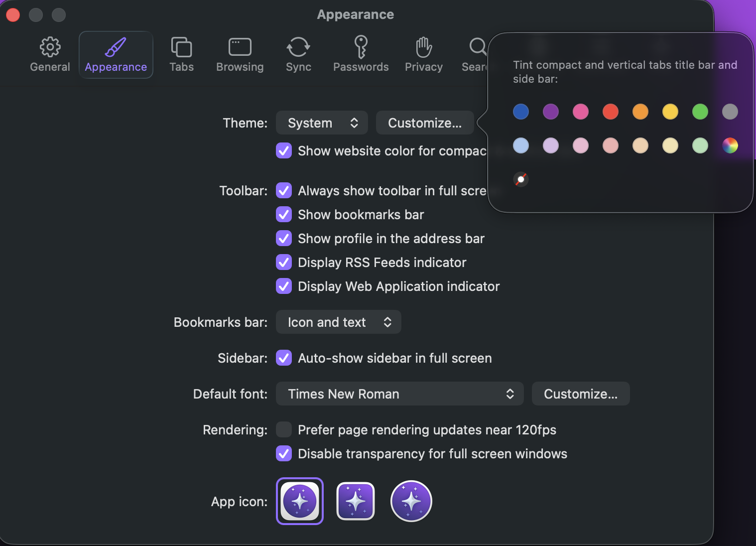The height and width of the screenshot is (546, 756).
Task: Select the rounded square app icon
Action: pyautogui.click(x=356, y=501)
